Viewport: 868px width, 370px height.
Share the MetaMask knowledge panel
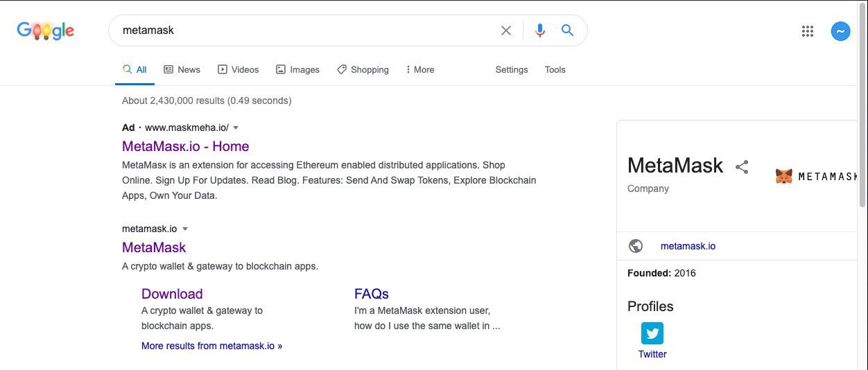(x=742, y=166)
